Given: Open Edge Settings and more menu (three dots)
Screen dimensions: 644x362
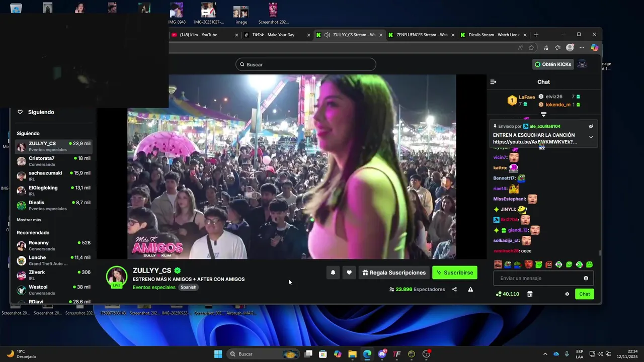Looking at the screenshot, I should click(582, 48).
